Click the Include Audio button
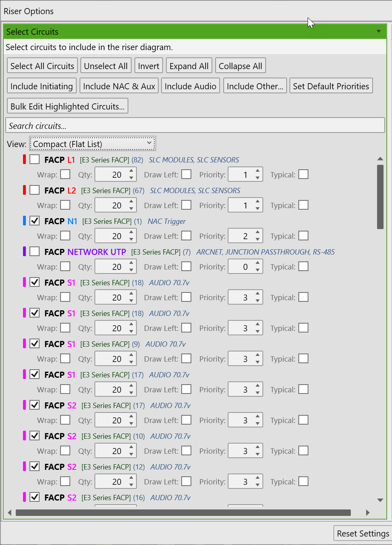 click(191, 86)
